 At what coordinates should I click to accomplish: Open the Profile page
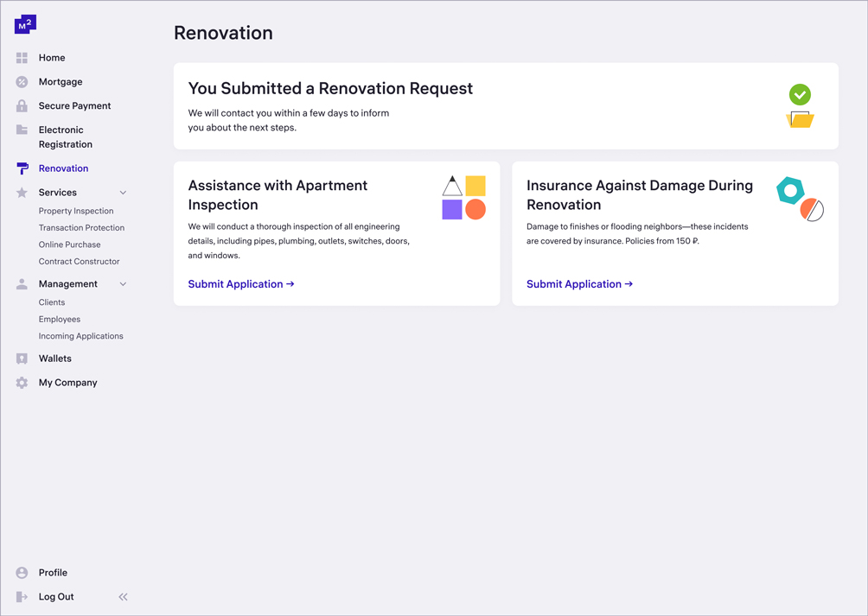[x=53, y=573]
